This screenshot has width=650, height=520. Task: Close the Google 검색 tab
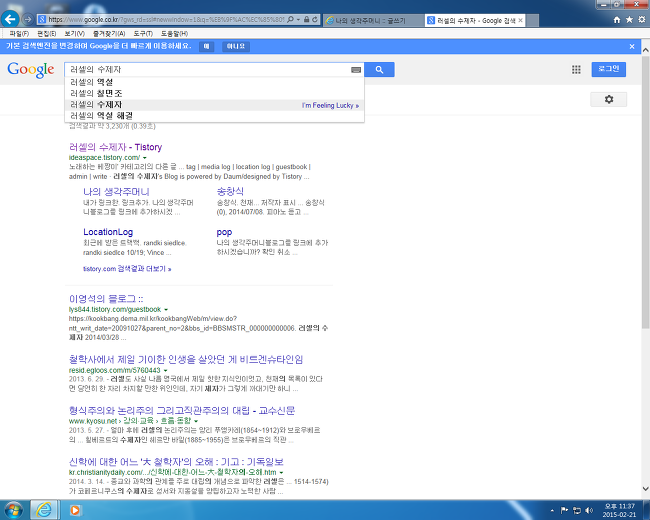pos(521,20)
